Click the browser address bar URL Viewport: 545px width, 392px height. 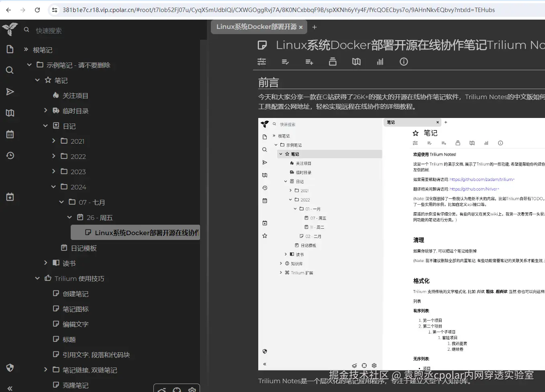point(279,10)
